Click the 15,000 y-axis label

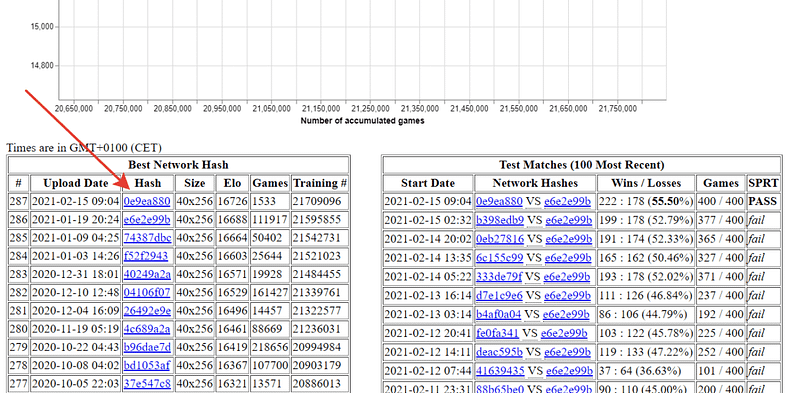[42, 26]
